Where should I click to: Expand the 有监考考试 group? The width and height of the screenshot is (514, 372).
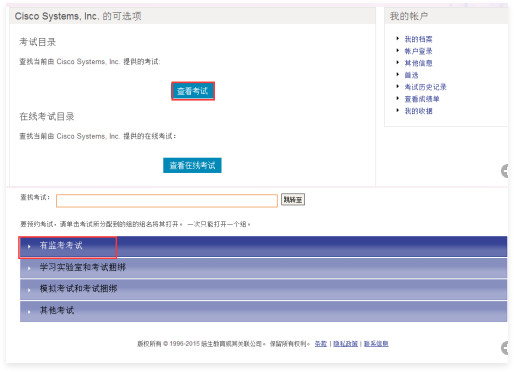[x=263, y=246]
